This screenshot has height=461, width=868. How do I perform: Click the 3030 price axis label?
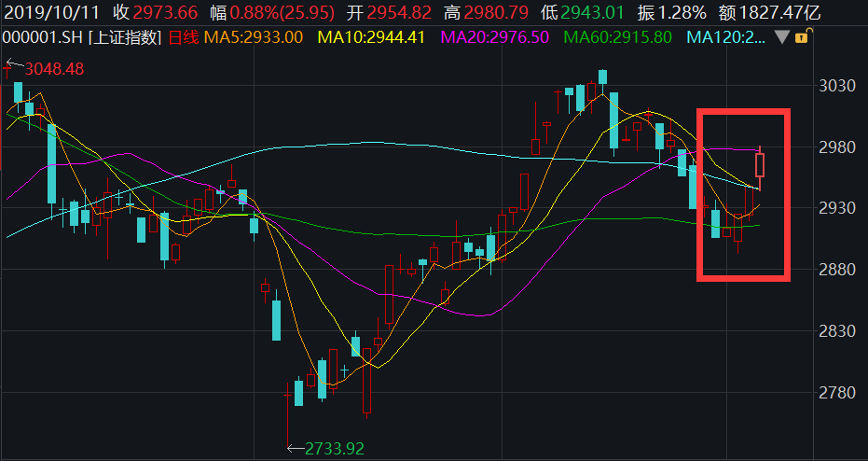pyautogui.click(x=837, y=86)
